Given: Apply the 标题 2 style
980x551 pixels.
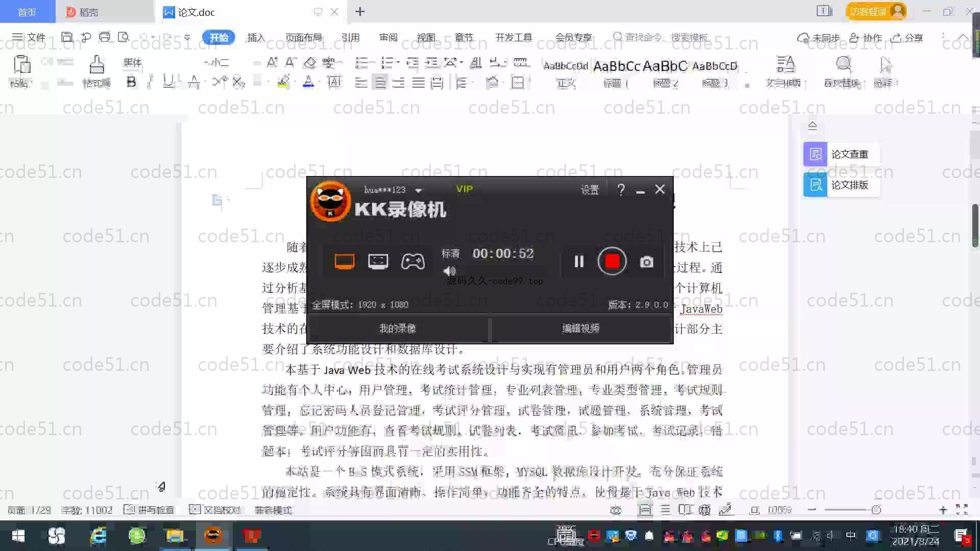Looking at the screenshot, I should (665, 73).
